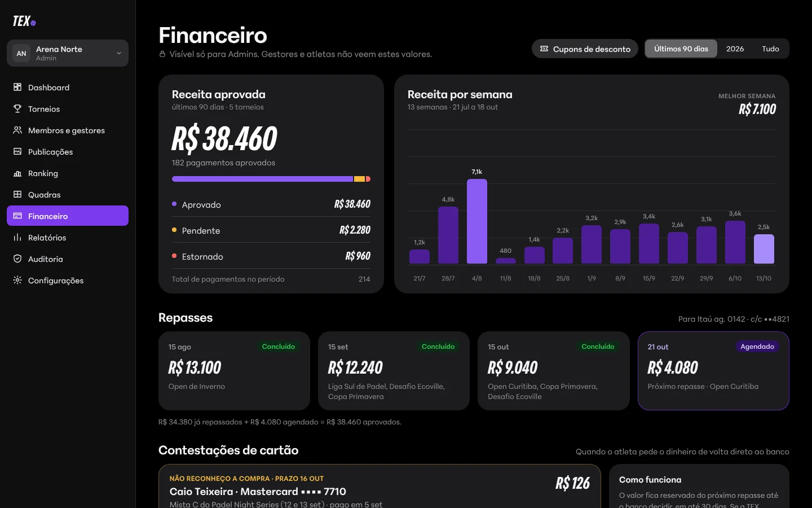The height and width of the screenshot is (508, 812).
Task: Open the 15 set R$ 12.240 payout card
Action: [394, 371]
